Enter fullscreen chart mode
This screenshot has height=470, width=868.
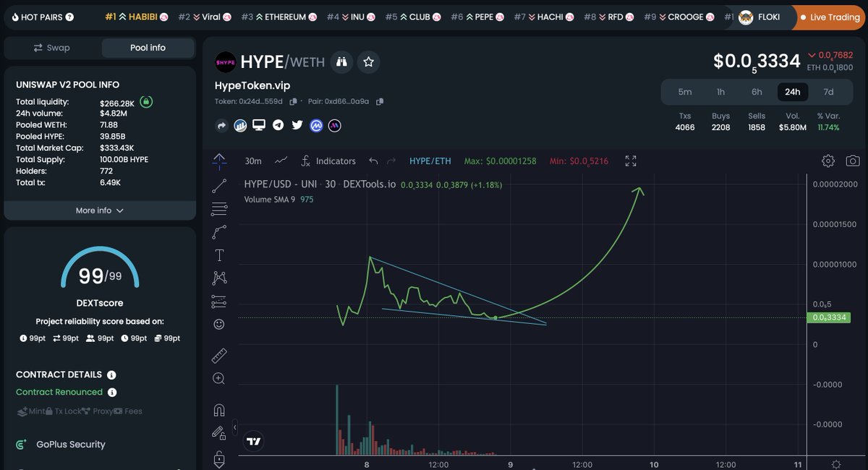[x=631, y=161]
